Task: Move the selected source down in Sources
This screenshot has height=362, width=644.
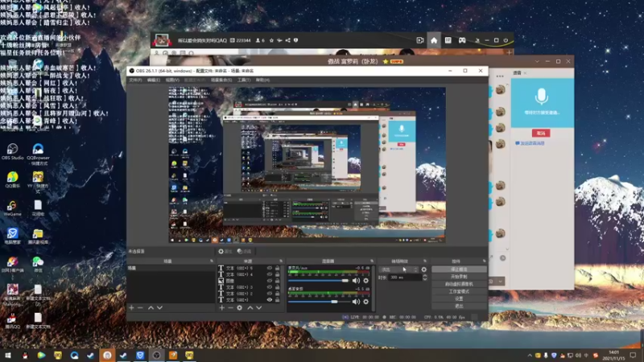Action: pos(258,307)
